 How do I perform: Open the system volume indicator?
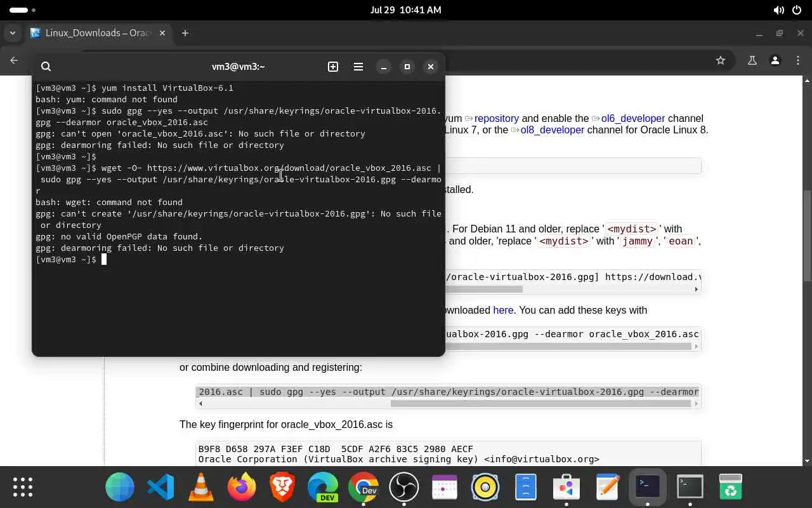point(778,10)
